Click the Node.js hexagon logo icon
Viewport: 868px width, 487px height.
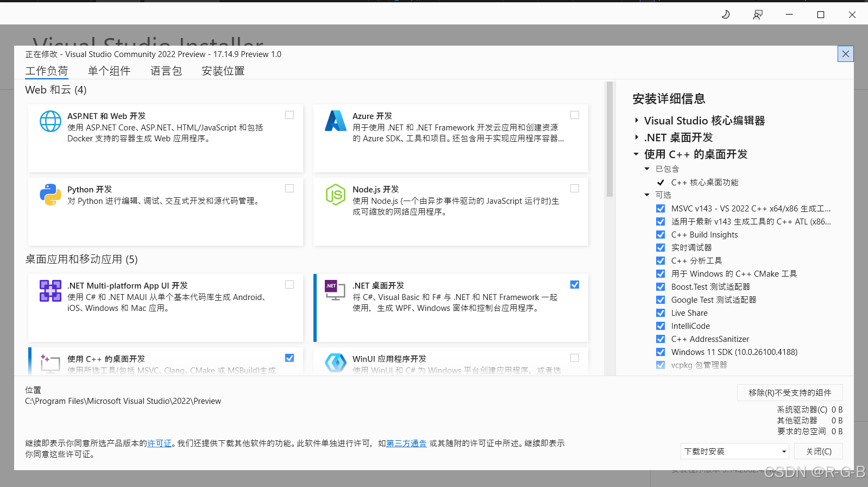pyautogui.click(x=336, y=195)
